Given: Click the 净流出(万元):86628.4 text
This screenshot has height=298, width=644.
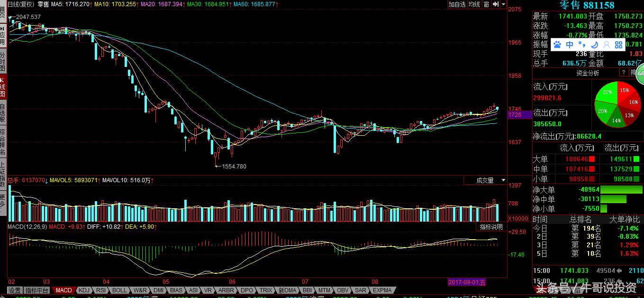Looking at the screenshot, I should [568, 136].
